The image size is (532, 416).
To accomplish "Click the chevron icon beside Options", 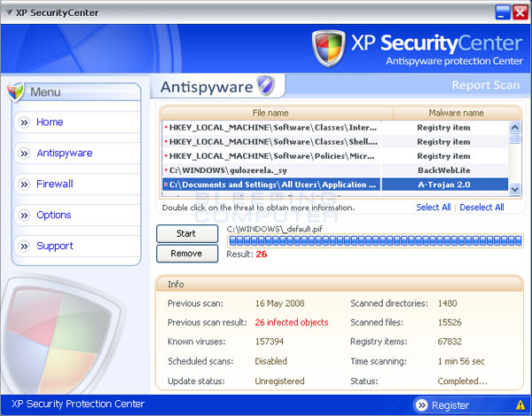I will click(24, 216).
